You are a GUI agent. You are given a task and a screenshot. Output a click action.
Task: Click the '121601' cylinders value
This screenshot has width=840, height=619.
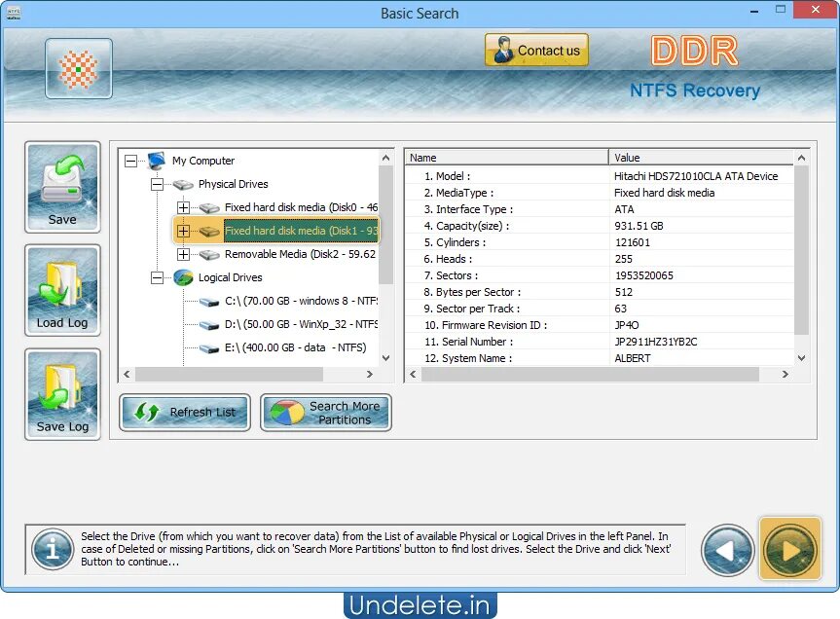click(x=632, y=242)
